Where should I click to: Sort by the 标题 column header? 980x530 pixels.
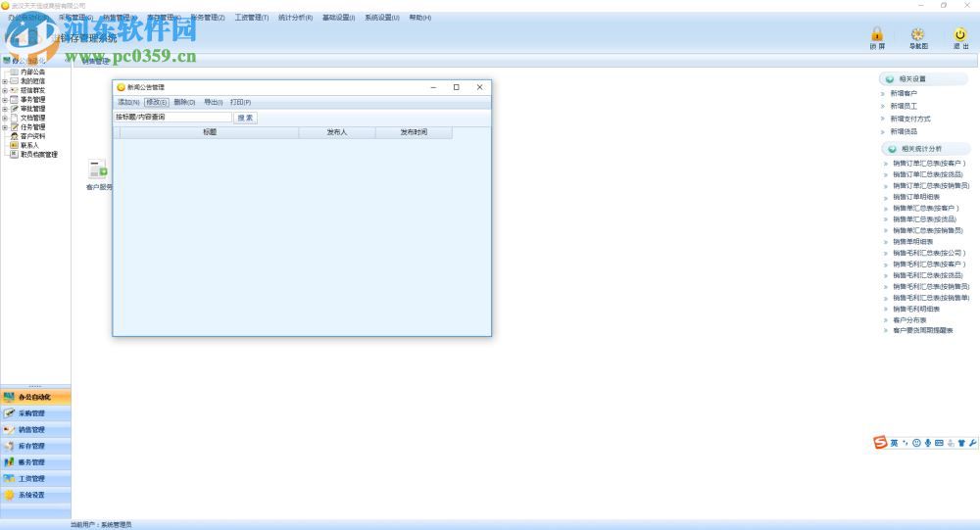click(210, 132)
